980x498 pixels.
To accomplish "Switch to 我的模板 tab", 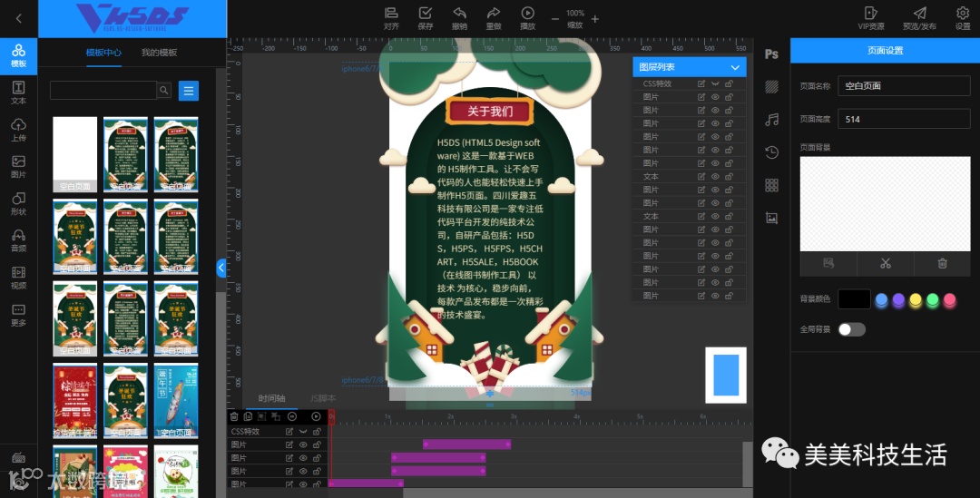I will [x=160, y=53].
